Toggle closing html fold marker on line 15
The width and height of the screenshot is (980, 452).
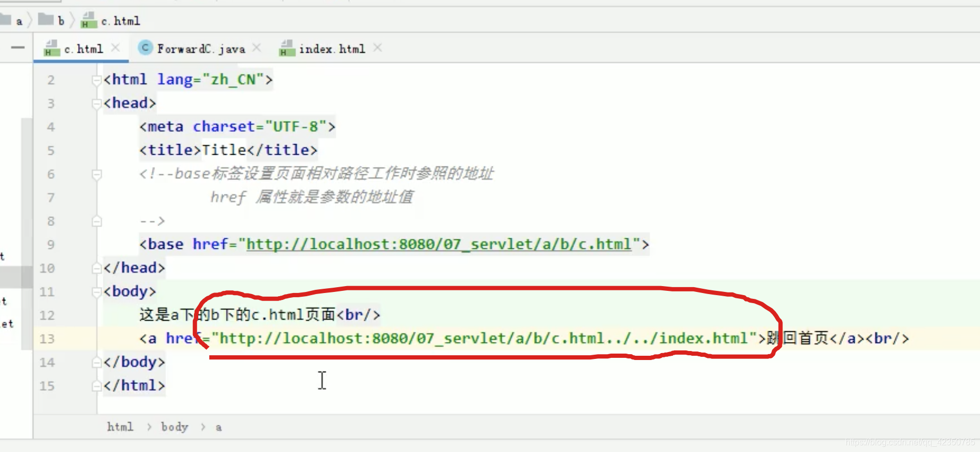(x=97, y=386)
